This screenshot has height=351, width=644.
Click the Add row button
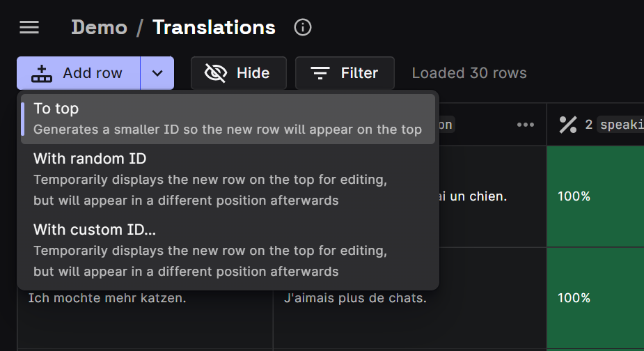(x=78, y=73)
